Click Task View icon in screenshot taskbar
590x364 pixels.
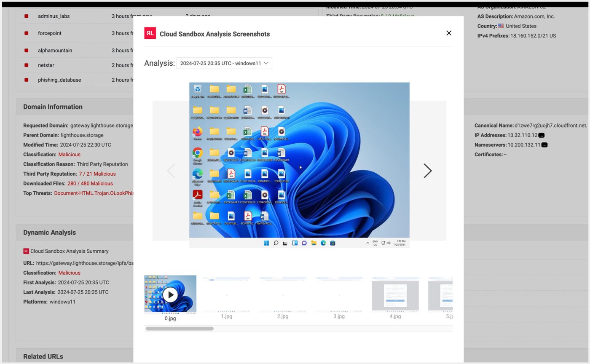[285, 243]
